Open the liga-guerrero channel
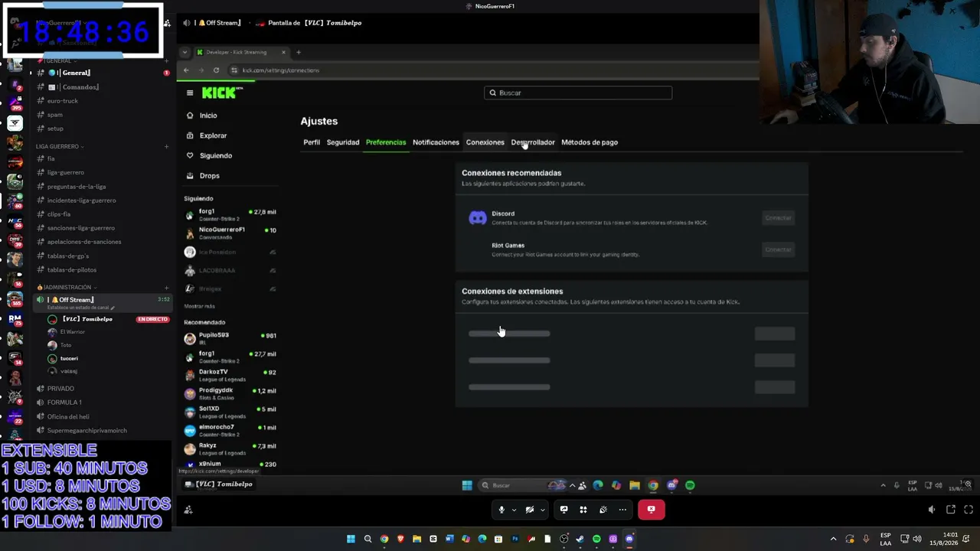 click(x=66, y=172)
